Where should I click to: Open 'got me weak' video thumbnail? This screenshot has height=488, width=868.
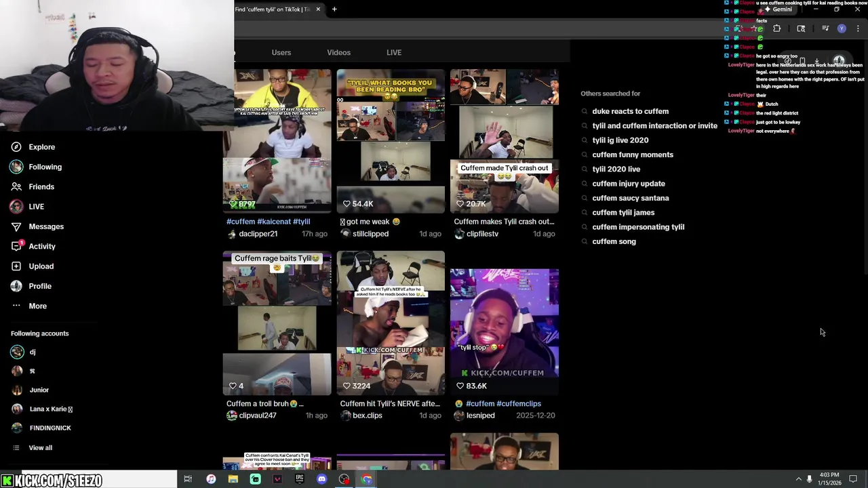tap(391, 141)
